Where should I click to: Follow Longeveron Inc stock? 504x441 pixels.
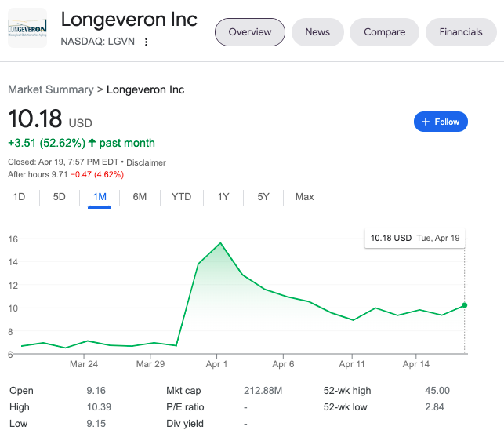[x=441, y=122]
